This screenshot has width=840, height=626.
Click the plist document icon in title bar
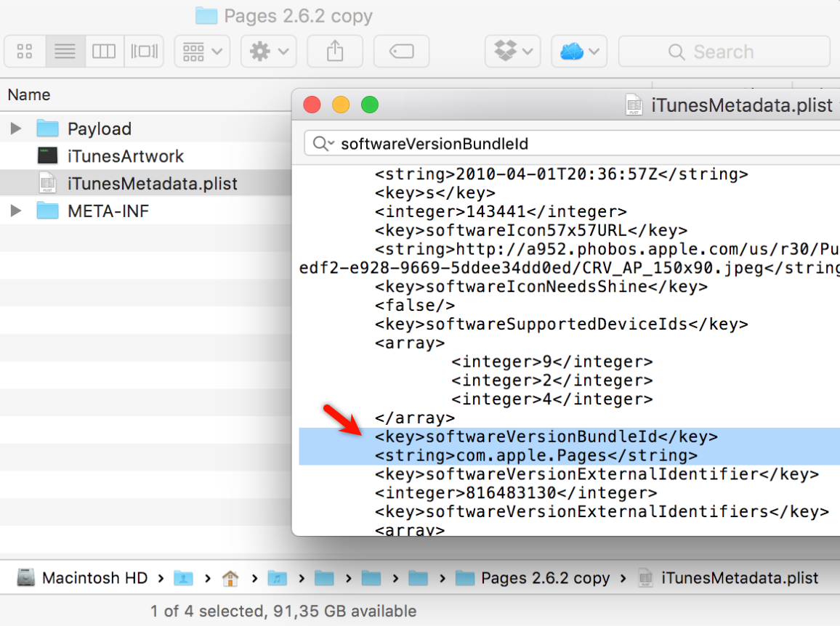tap(634, 105)
